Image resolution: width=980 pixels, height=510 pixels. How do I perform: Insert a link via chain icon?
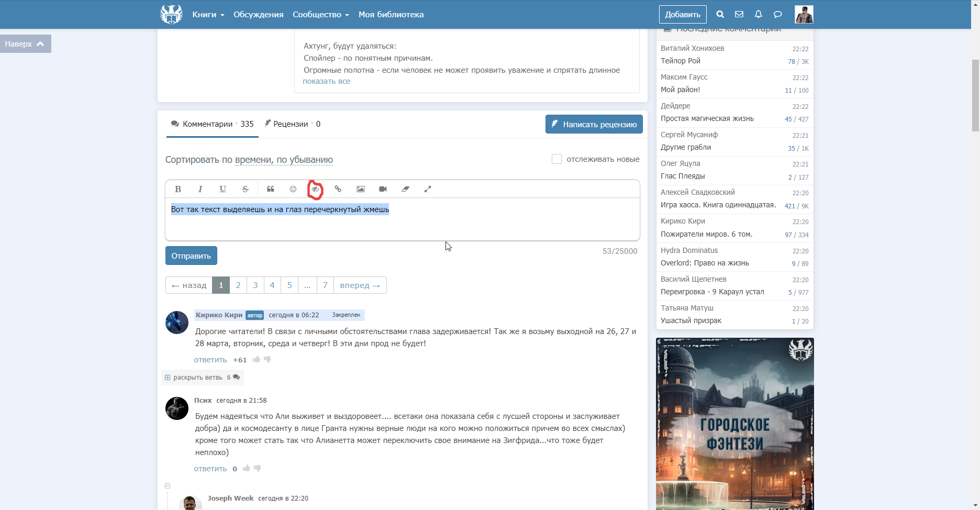[338, 189]
